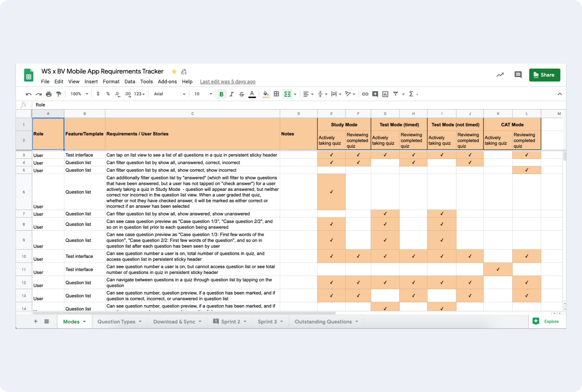Click the print icon

(x=49, y=94)
